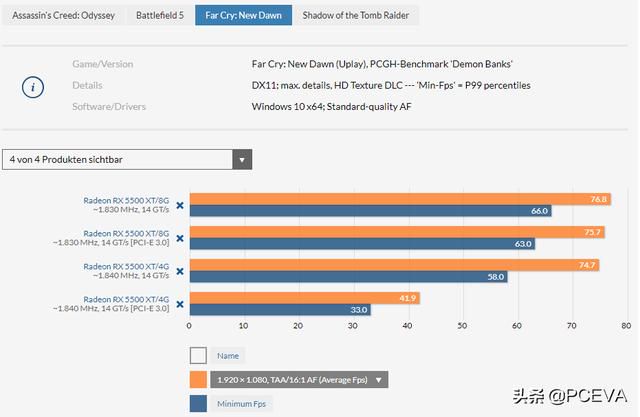Click the DX11; max. details description text
This screenshot has height=417, width=640.
coord(391,85)
